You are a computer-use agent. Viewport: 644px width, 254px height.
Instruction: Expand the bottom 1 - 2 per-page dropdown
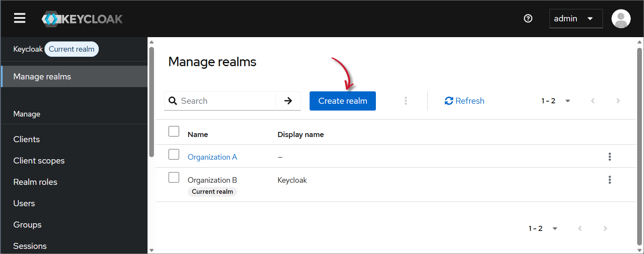click(x=543, y=228)
